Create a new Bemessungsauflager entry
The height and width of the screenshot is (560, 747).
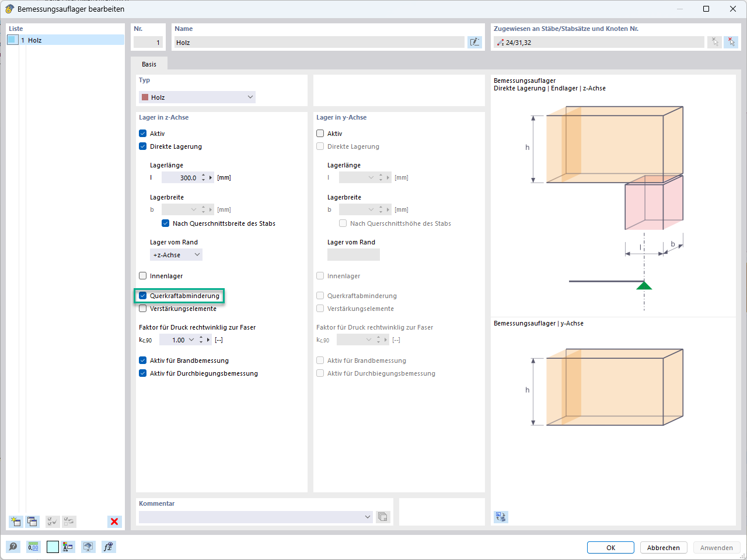[x=15, y=521]
